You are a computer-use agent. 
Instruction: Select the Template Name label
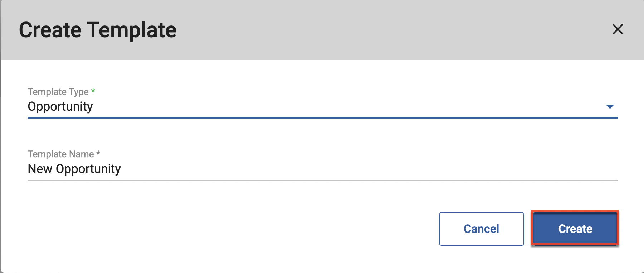click(x=61, y=154)
